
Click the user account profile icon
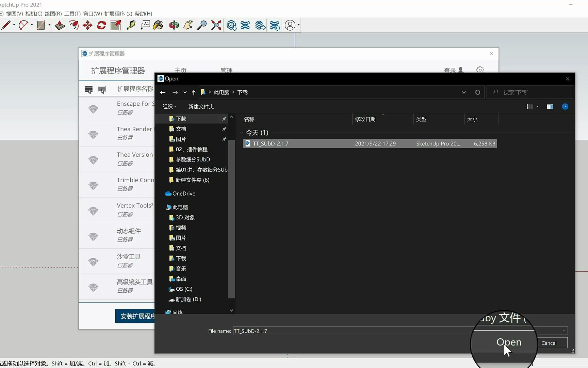[x=290, y=25]
